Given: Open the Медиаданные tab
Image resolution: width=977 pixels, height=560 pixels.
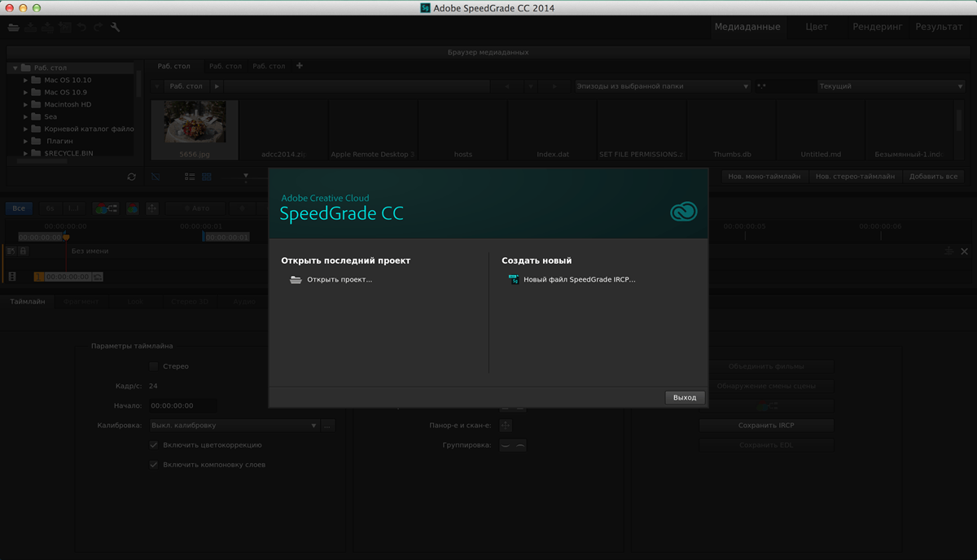Looking at the screenshot, I should coord(747,27).
